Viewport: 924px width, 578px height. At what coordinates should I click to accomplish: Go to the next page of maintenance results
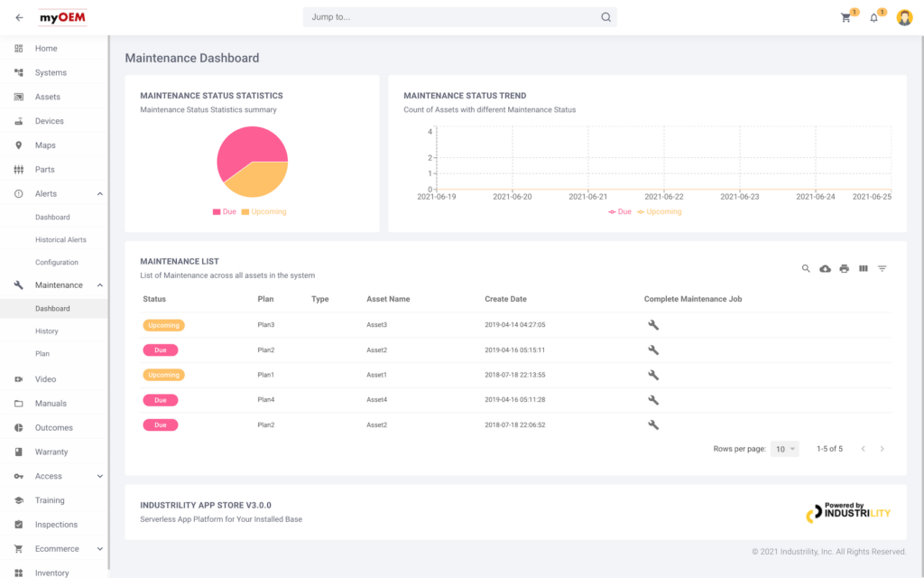pos(882,448)
